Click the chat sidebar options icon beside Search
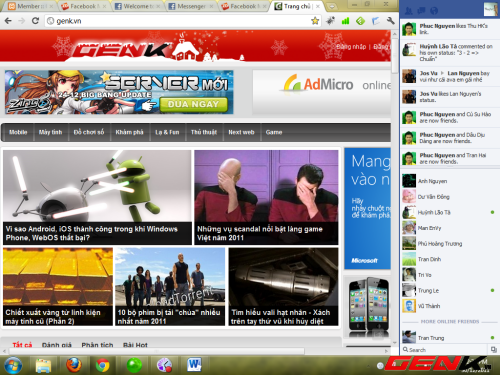 (x=494, y=349)
